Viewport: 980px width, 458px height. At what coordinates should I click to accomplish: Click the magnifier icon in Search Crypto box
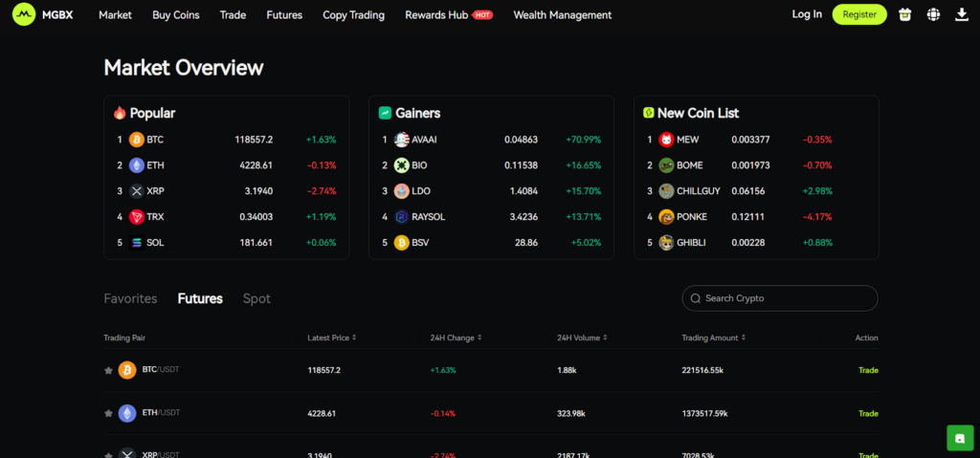pos(695,298)
